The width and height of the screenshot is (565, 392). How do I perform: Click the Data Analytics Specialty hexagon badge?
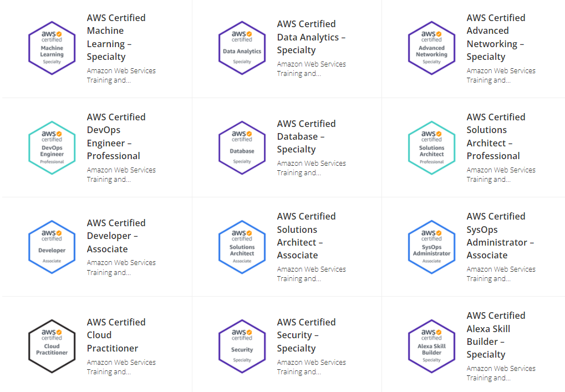[242, 48]
